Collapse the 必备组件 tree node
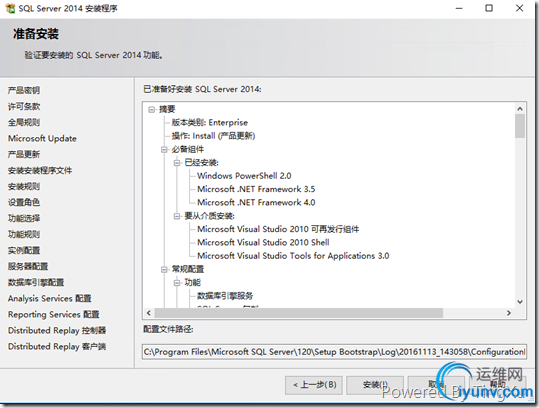Image resolution: width=539 pixels, height=408 pixels. tap(164, 150)
